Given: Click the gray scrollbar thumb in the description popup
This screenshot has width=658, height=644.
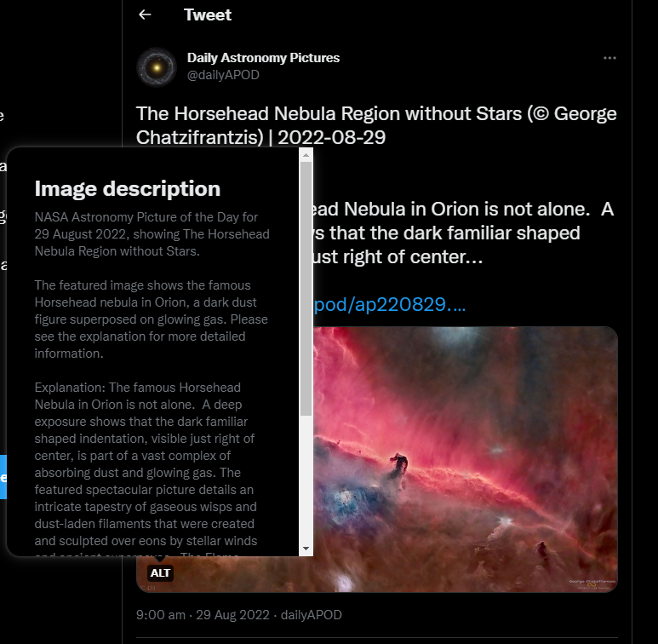Looking at the screenshot, I should coord(306,289).
